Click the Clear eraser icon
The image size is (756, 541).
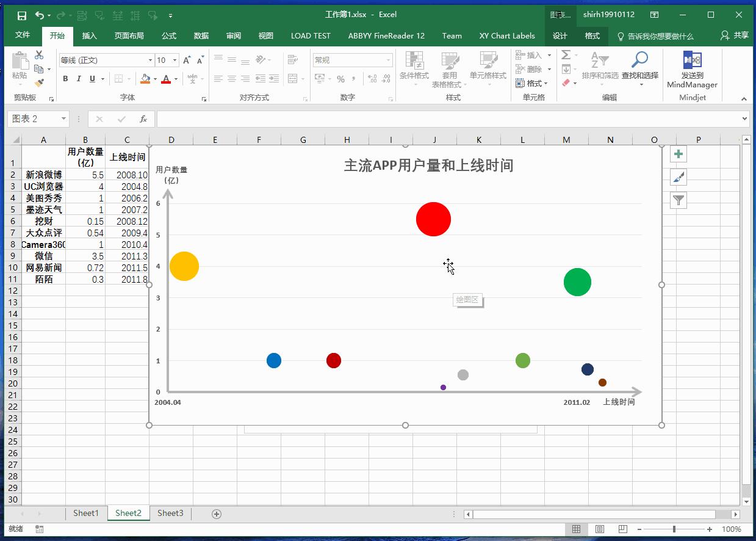[566, 82]
